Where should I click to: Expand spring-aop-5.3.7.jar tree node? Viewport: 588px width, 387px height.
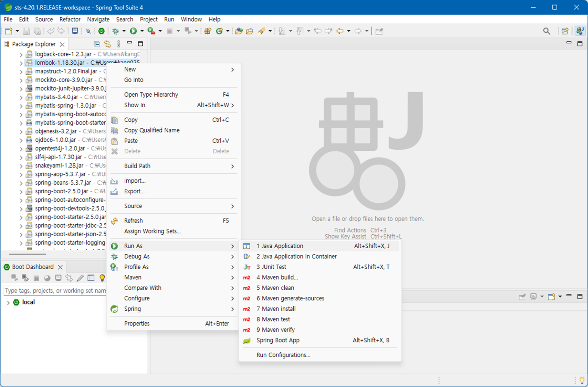[21, 174]
